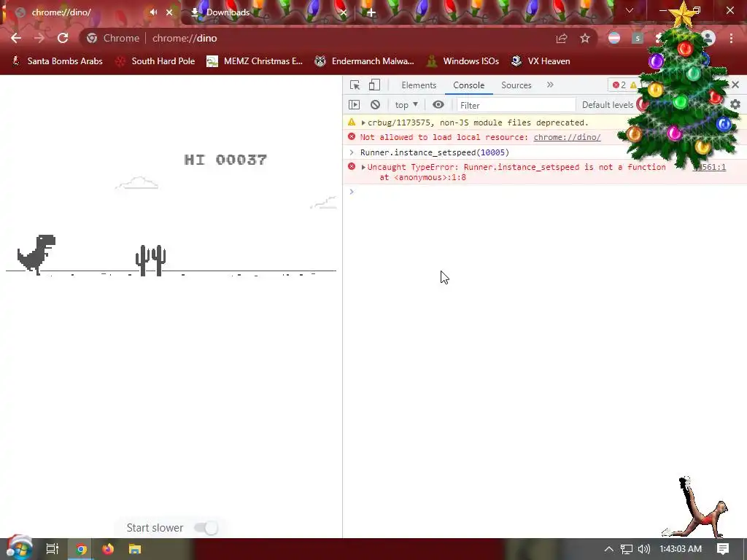The width and height of the screenshot is (747, 560).
Task: Switch to the Downloads browser tab
Action: [x=267, y=12]
